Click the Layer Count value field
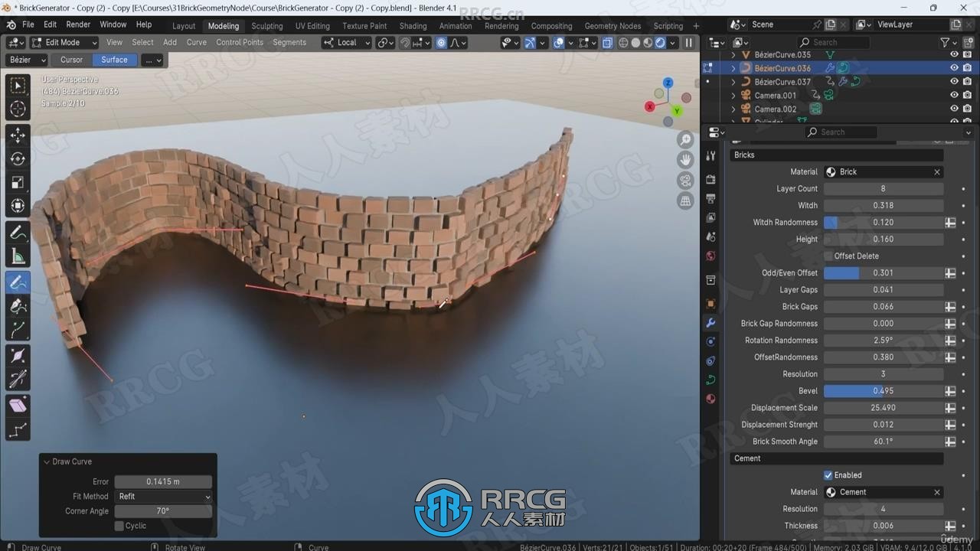The image size is (980, 551). pyautogui.click(x=884, y=189)
